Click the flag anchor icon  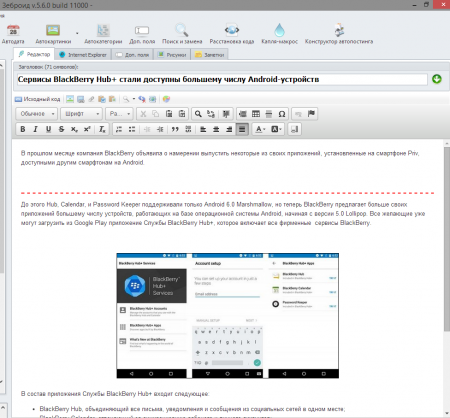(311, 114)
